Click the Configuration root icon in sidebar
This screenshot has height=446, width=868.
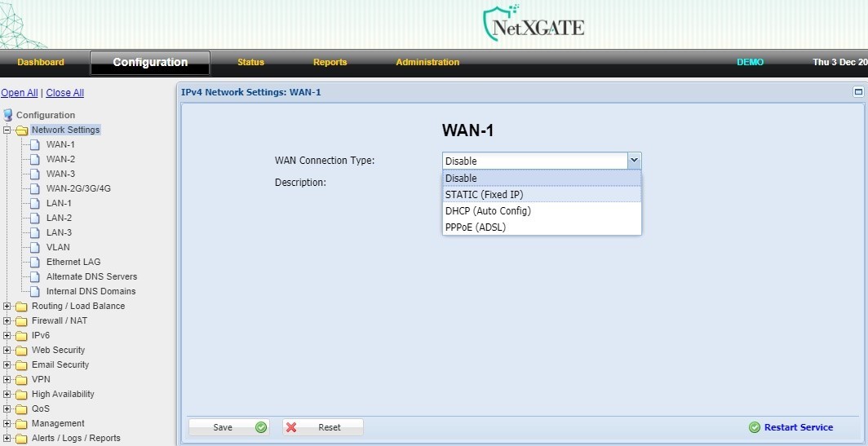coord(8,115)
